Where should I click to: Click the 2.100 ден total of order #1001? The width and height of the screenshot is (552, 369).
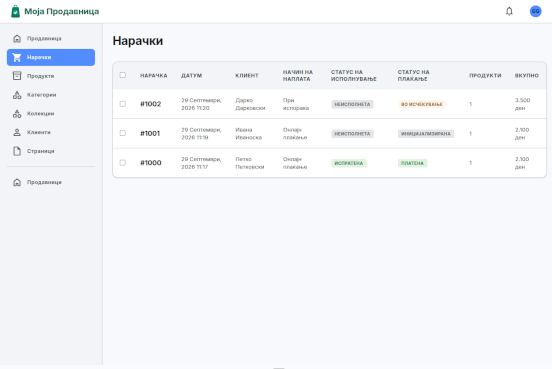pos(522,133)
